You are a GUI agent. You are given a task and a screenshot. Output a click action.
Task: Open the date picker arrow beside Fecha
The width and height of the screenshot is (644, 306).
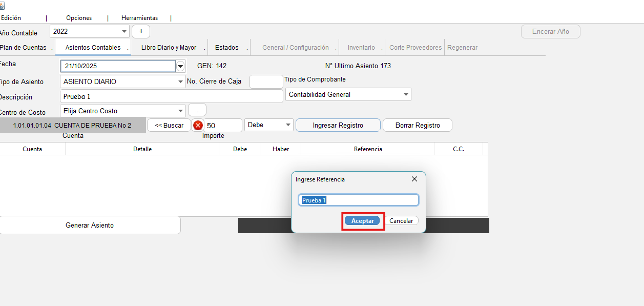point(180,66)
